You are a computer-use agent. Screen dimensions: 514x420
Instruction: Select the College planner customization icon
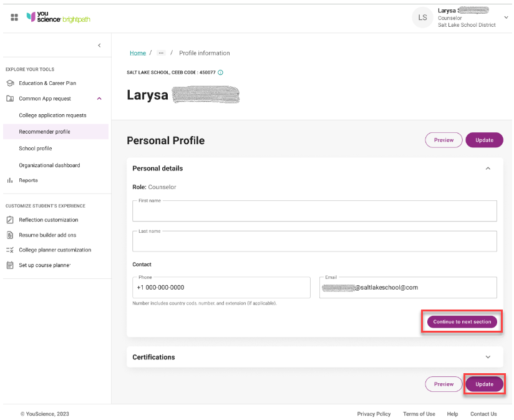pyautogui.click(x=11, y=250)
